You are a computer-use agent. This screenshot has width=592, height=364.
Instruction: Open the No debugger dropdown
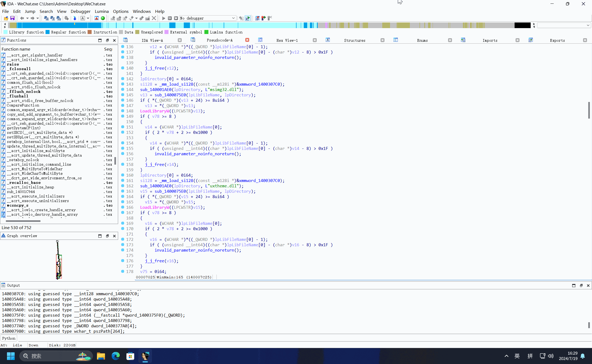[x=233, y=18]
